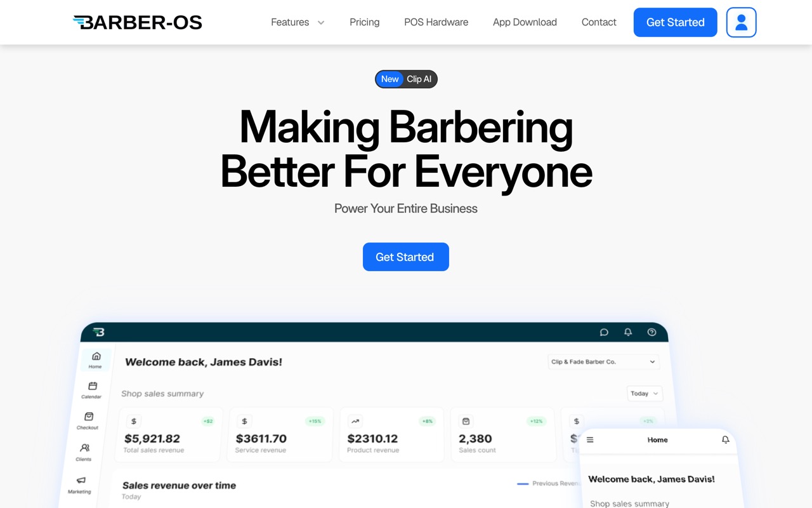Open the Clip & Fade Barber Co. dropdown
812x508 pixels.
pos(603,362)
